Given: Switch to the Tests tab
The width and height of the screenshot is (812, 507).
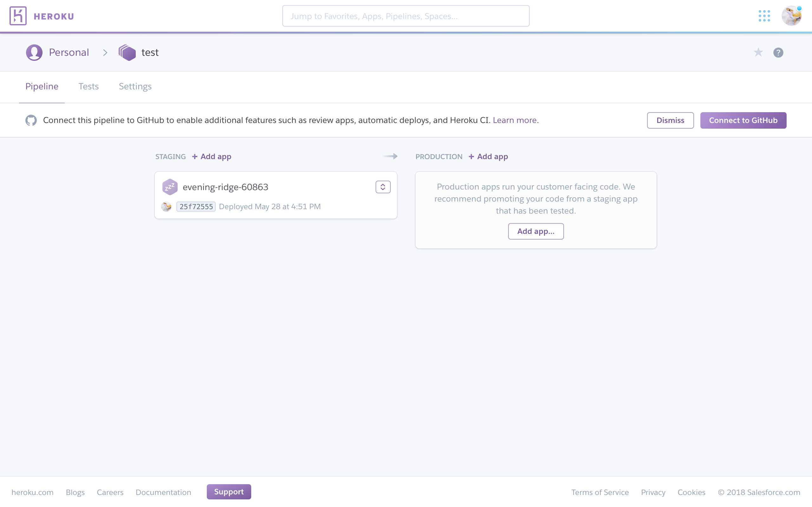Looking at the screenshot, I should click(x=88, y=87).
